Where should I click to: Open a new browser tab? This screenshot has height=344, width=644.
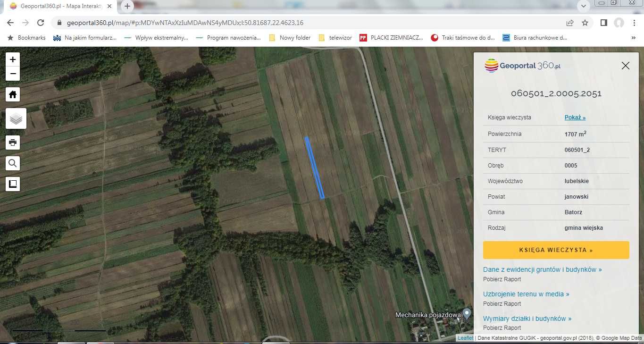point(127,7)
